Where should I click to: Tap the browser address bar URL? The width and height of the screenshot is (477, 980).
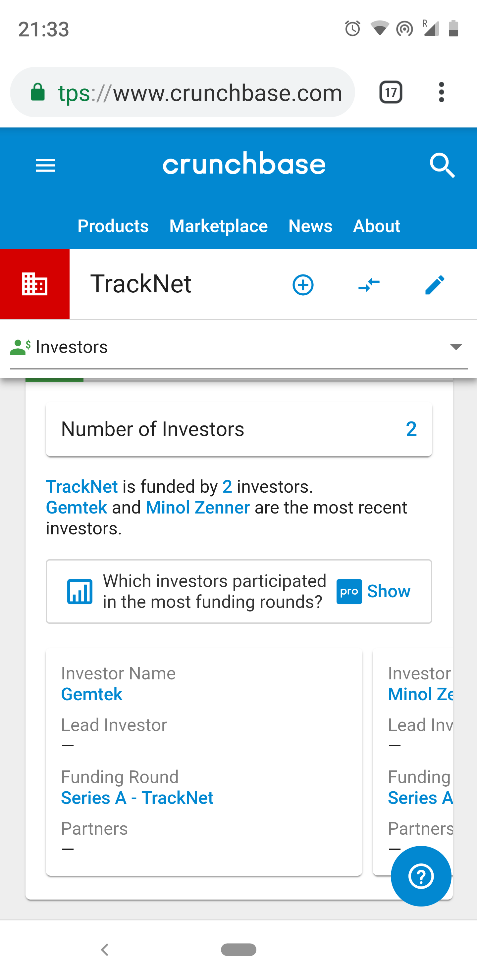click(182, 92)
